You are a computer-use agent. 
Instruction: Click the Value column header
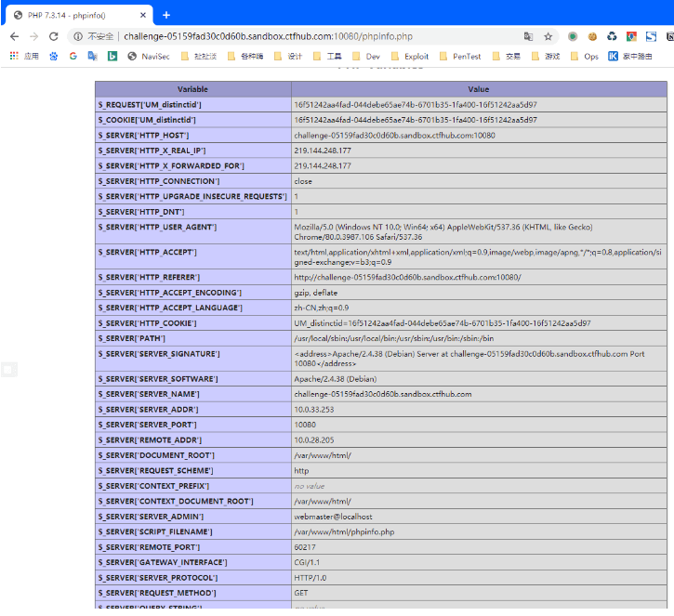pos(479,89)
